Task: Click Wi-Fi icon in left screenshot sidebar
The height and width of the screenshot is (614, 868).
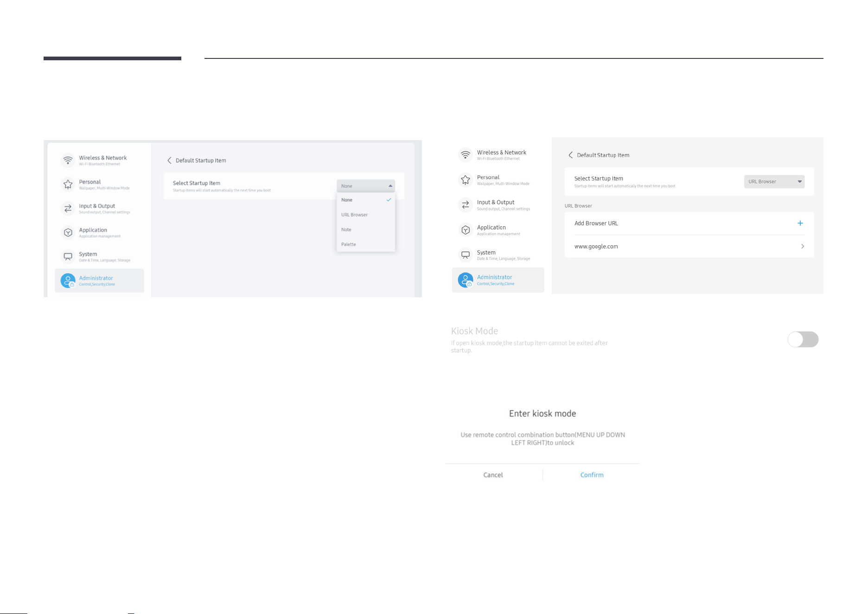Action: point(68,160)
